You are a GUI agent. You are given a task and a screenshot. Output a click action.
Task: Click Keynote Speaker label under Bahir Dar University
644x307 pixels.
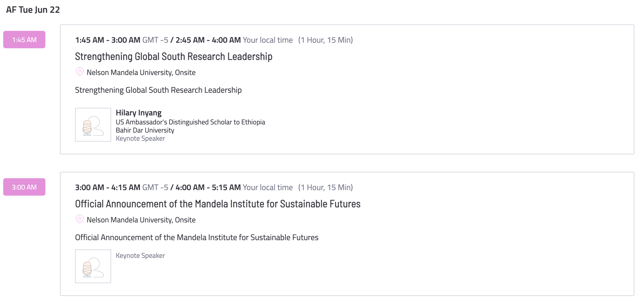click(140, 138)
